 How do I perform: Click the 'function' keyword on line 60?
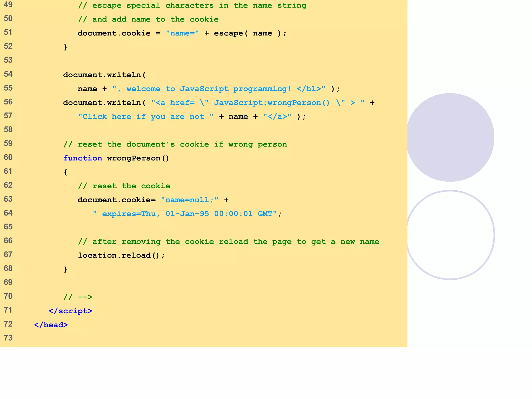coord(83,158)
